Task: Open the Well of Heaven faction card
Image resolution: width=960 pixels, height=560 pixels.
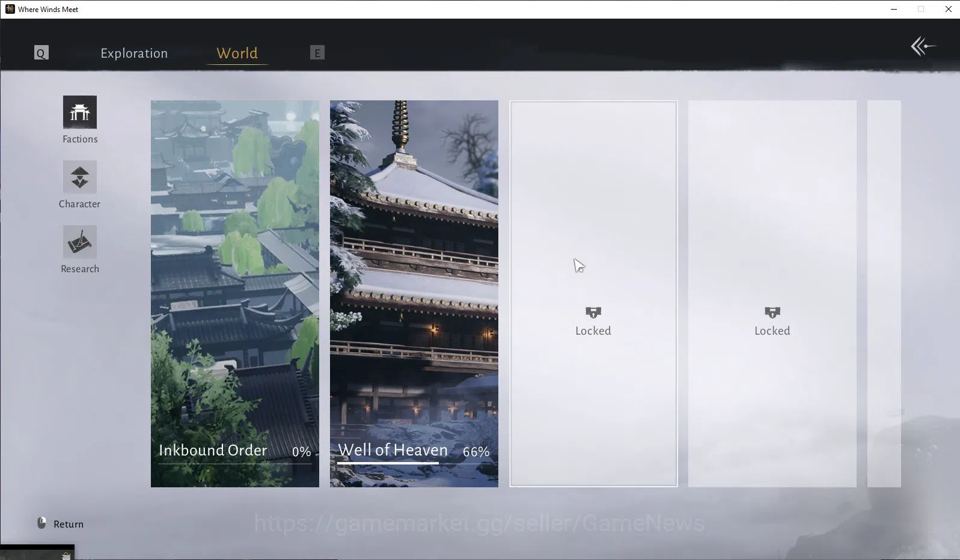Action: (414, 294)
